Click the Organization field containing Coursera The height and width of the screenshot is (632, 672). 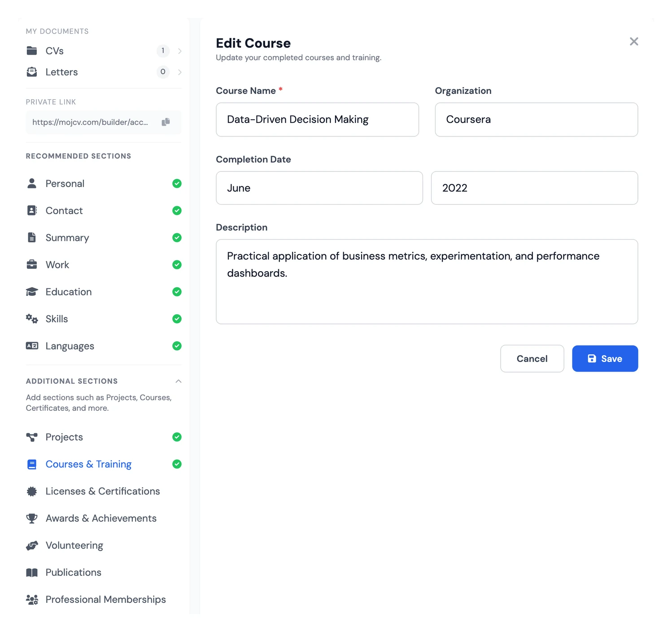pos(537,119)
